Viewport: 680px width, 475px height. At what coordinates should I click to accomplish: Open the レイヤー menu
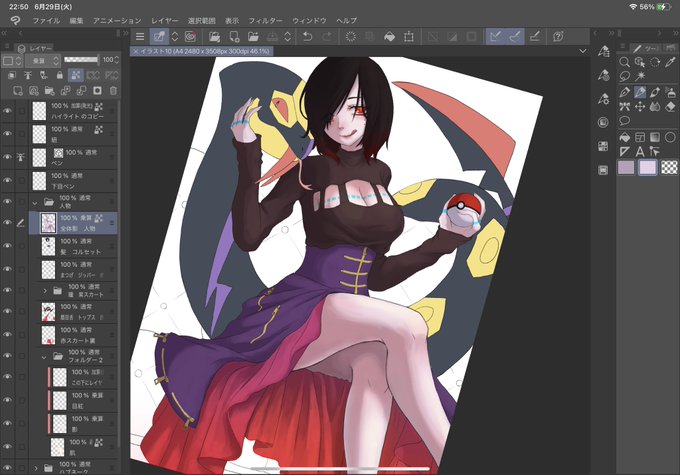click(x=164, y=20)
